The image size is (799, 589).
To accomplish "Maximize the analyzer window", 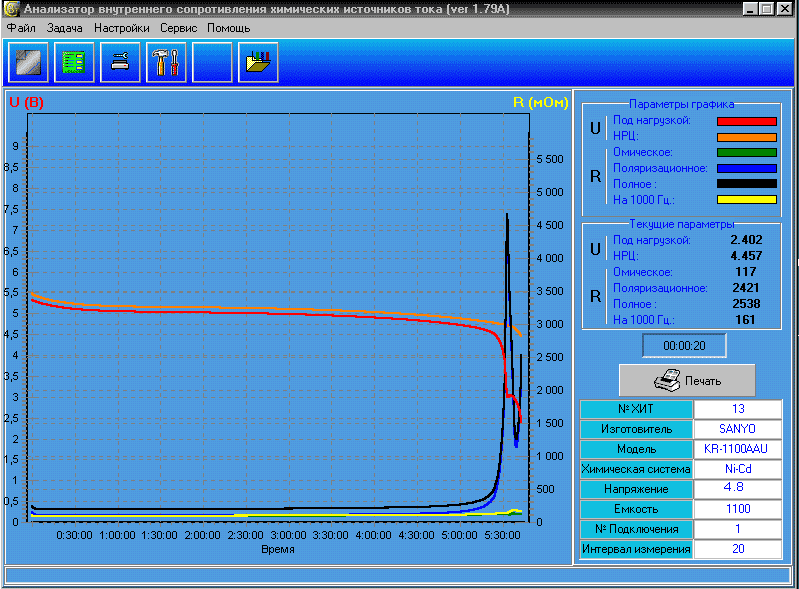I will 765,9.
